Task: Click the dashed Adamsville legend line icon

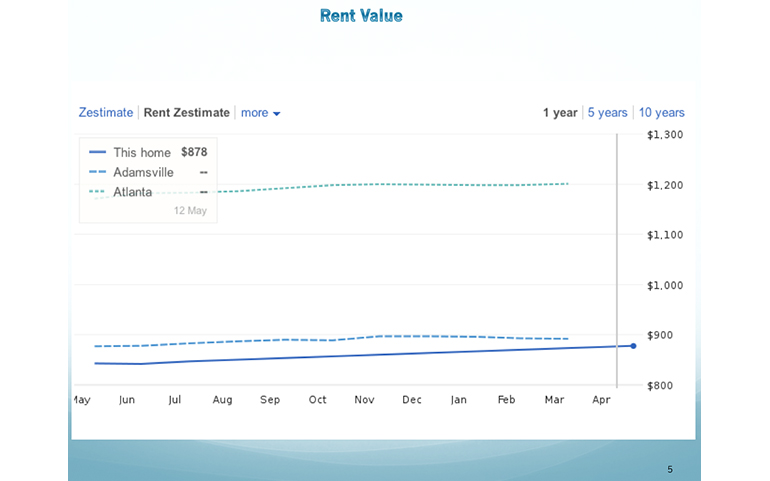Action: (x=97, y=172)
